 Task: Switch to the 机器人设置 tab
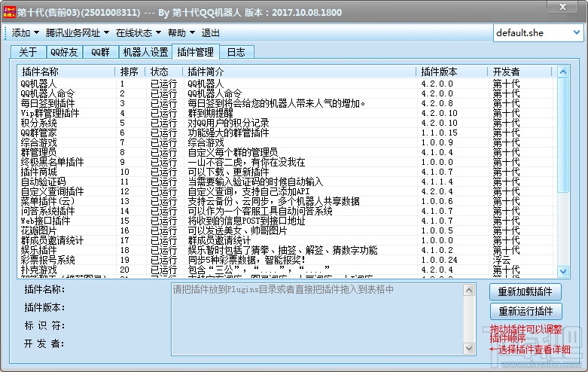coord(145,52)
